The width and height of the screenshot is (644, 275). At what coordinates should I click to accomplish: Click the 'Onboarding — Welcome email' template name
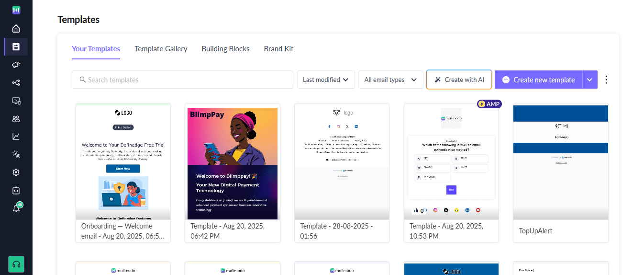click(123, 231)
